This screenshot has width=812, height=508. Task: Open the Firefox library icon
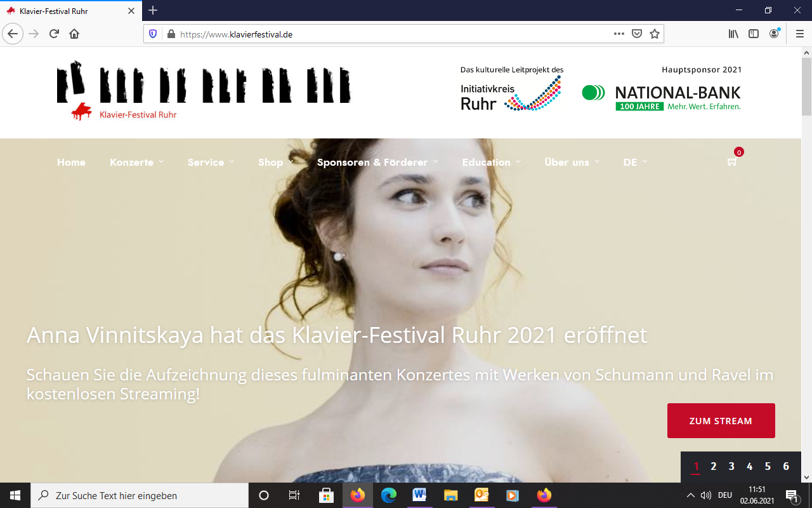[733, 34]
